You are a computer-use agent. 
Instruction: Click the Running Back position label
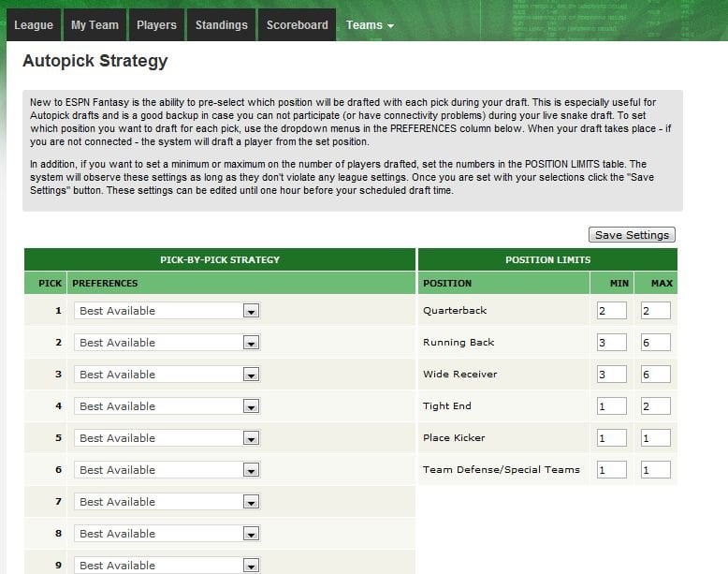click(459, 343)
